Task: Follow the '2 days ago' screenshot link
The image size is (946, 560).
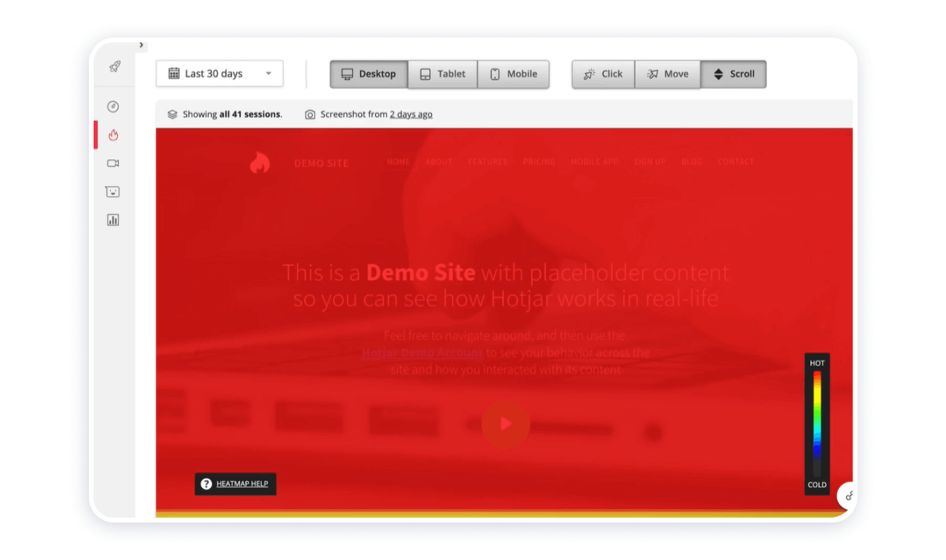Action: coord(411,115)
